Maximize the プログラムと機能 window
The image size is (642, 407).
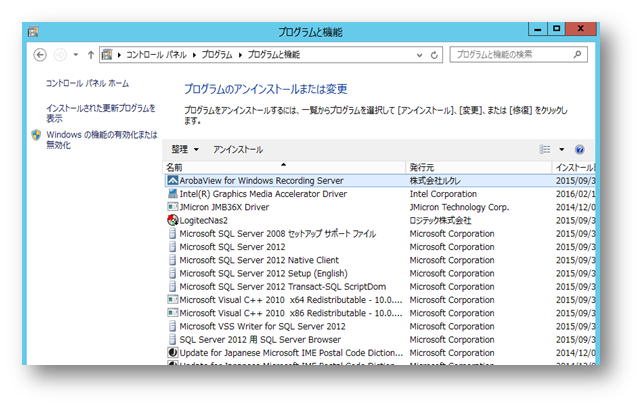click(556, 29)
